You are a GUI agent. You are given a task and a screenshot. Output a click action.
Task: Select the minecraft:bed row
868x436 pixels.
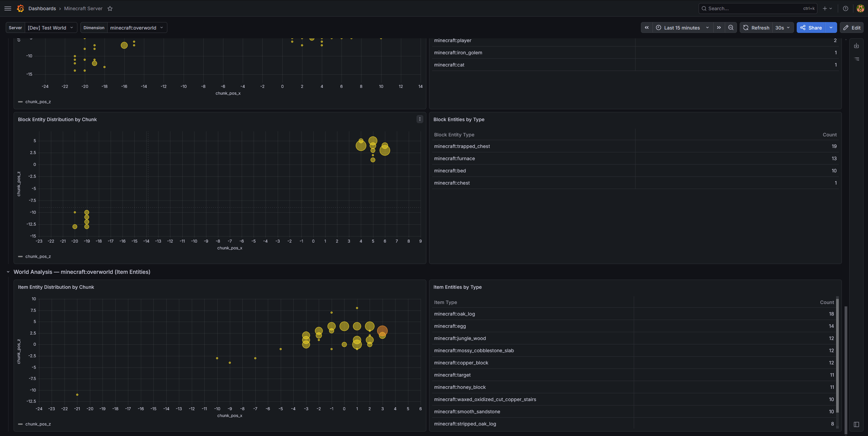(x=635, y=171)
